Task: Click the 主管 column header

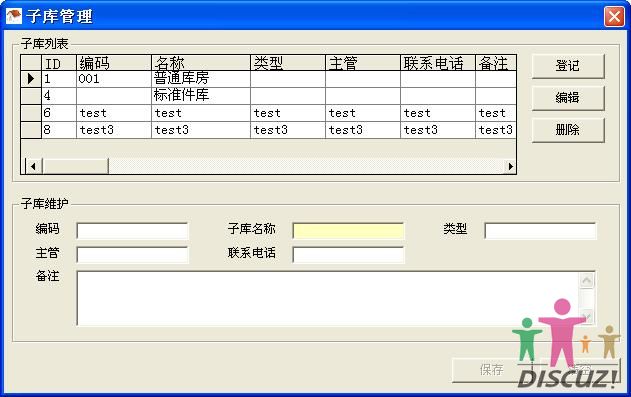Action: point(363,63)
